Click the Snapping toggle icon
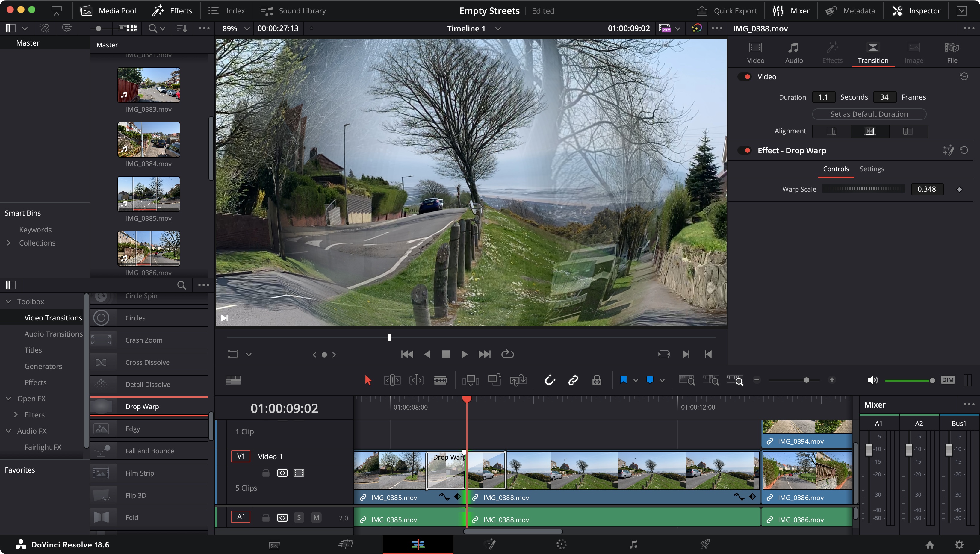980x554 pixels. (549, 380)
